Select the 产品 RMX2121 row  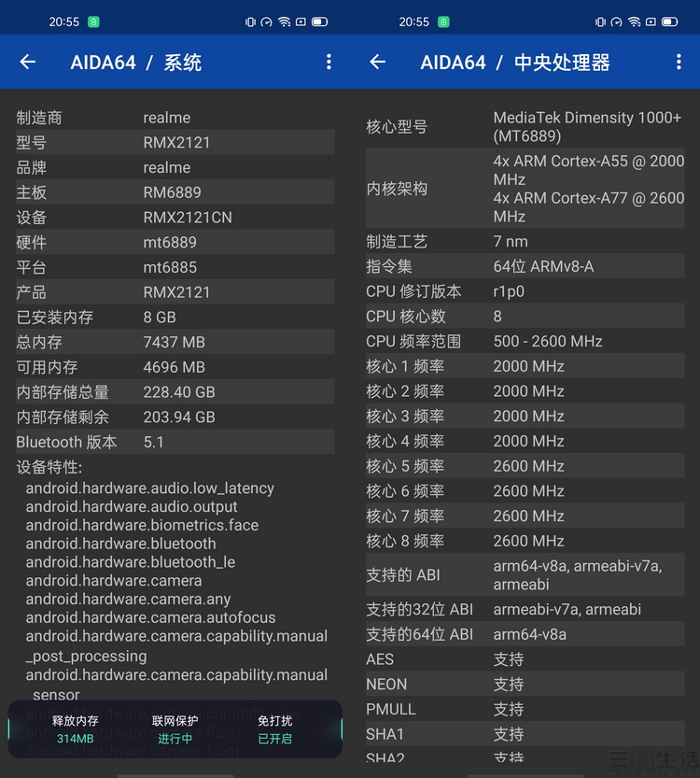(x=175, y=292)
